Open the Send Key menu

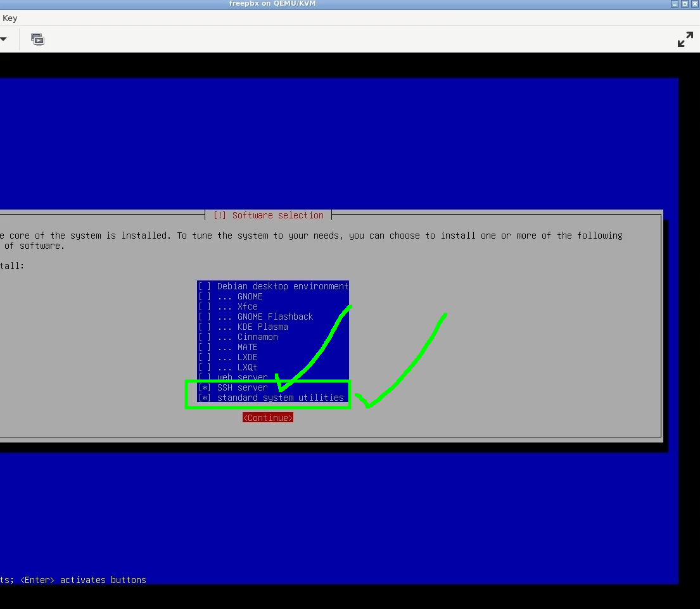[10, 18]
